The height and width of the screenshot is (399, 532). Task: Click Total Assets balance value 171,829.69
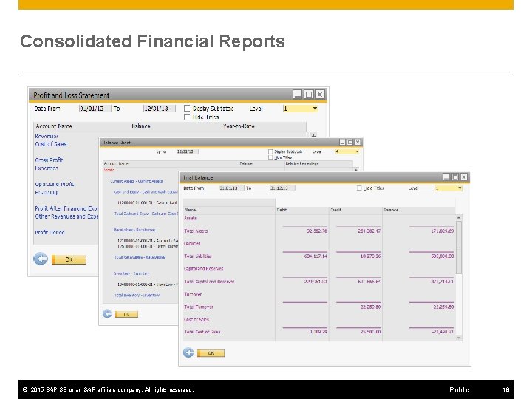point(441,231)
